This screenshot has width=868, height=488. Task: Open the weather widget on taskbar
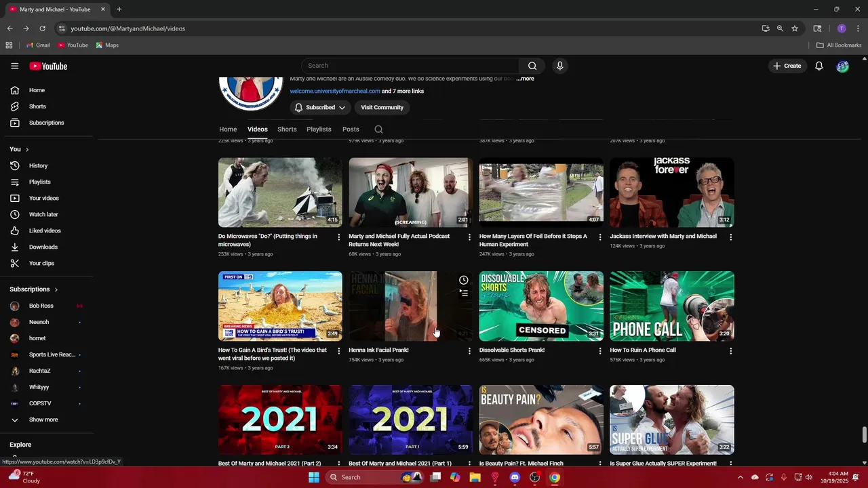(24, 477)
